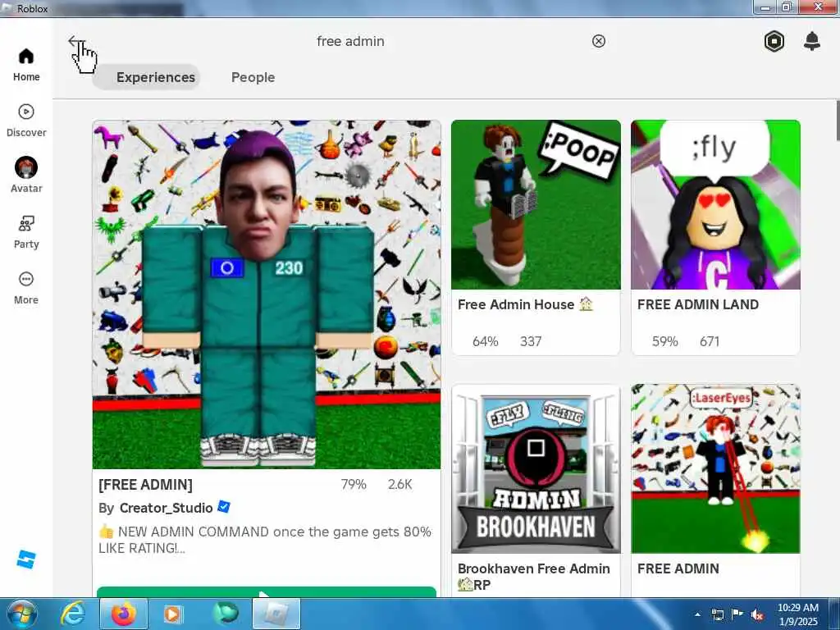This screenshot has width=840, height=630.
Task: Open the Party section
Action: (x=26, y=232)
